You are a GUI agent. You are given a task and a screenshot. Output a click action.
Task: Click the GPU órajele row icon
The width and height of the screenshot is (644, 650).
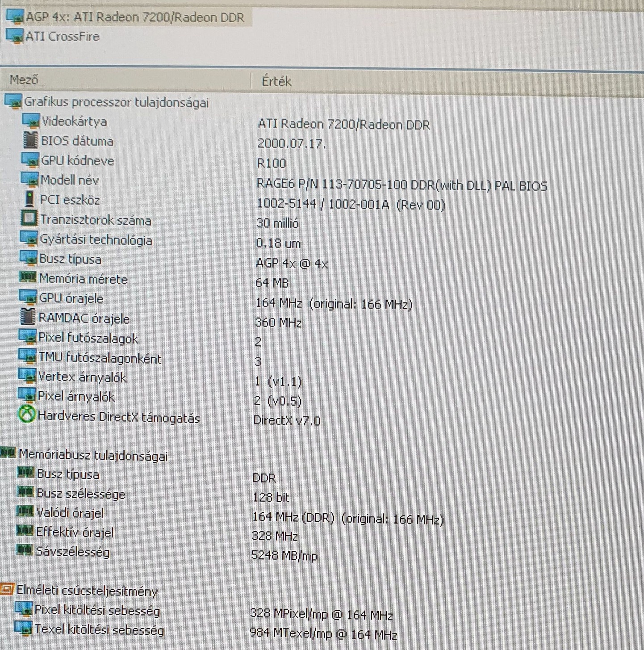tap(28, 298)
